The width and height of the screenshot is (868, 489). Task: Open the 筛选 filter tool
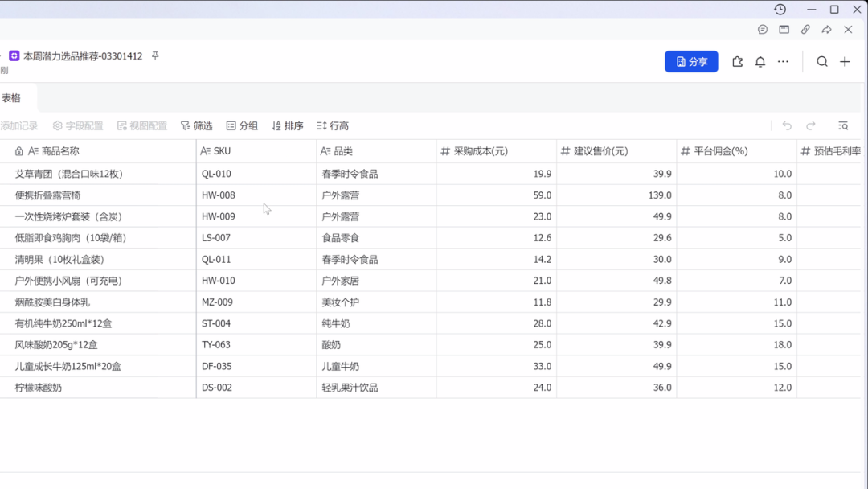[197, 126]
